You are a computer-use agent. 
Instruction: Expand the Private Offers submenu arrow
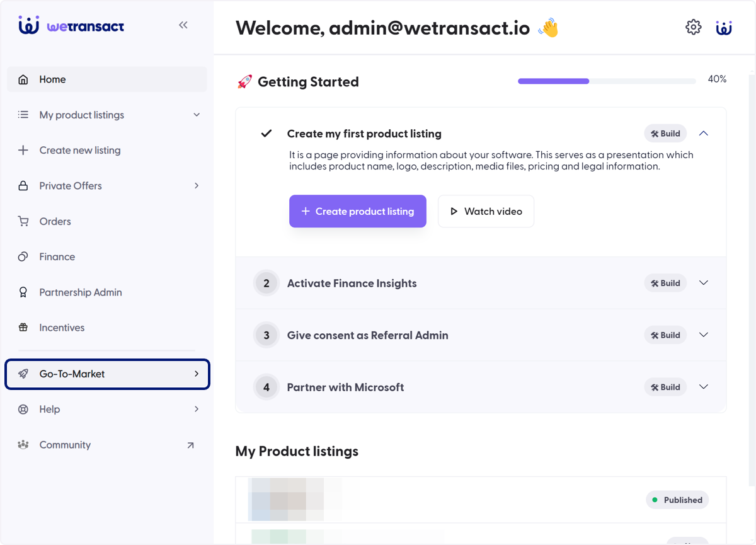pyautogui.click(x=197, y=186)
